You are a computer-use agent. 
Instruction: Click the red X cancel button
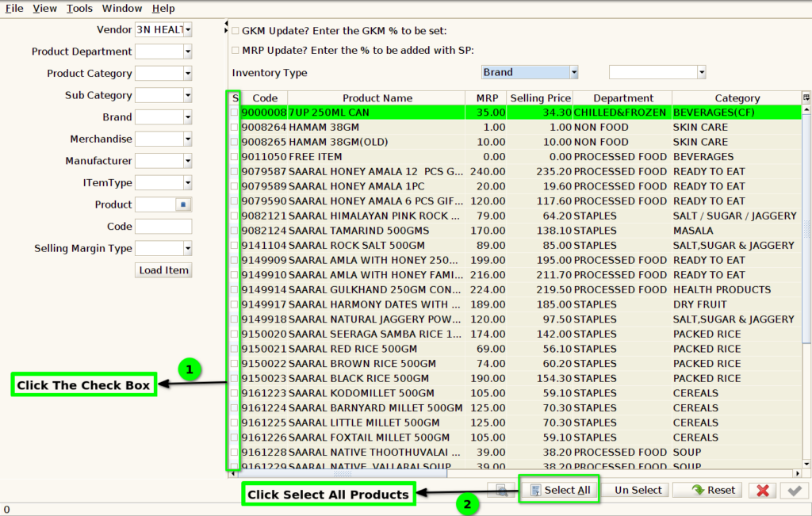[762, 490]
